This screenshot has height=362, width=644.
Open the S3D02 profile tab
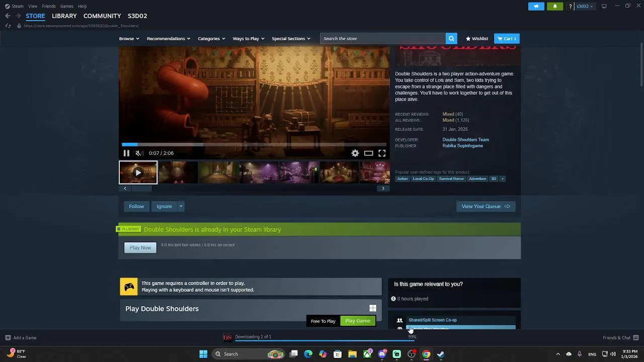coord(137,16)
